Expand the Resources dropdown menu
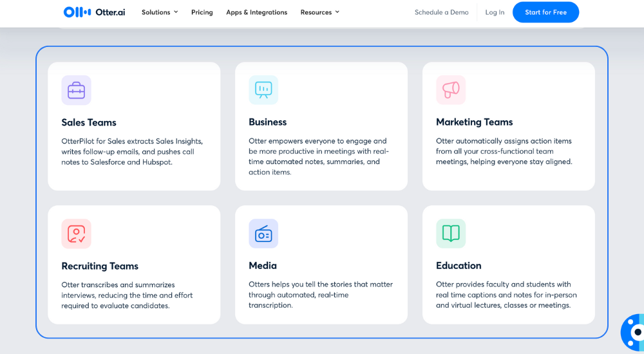Viewport: 644px width, 354px height. tap(320, 12)
